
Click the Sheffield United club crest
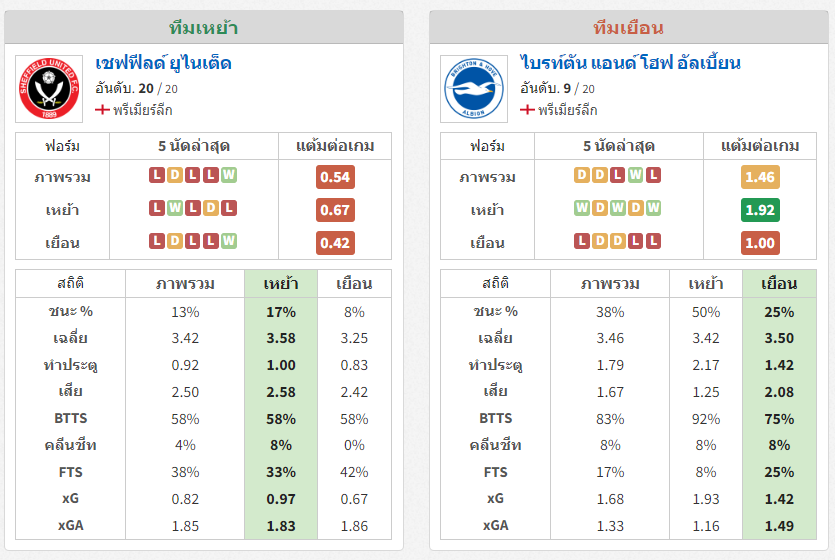coord(49,89)
